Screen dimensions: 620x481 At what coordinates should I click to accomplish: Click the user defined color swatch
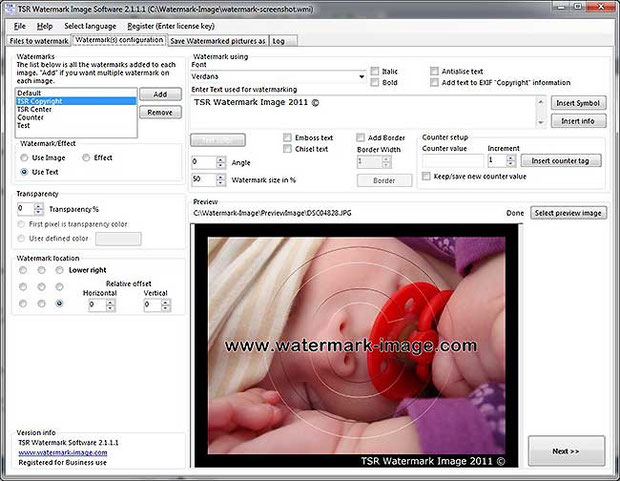tap(118, 239)
